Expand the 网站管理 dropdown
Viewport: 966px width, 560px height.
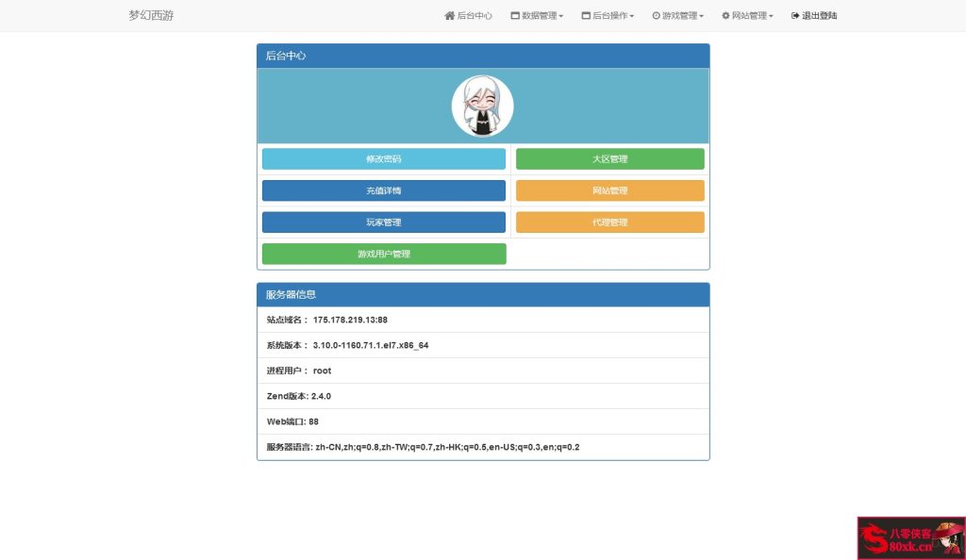(746, 15)
